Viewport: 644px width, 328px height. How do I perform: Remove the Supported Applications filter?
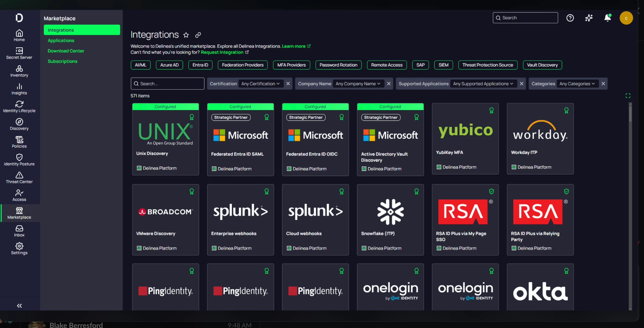(522, 84)
